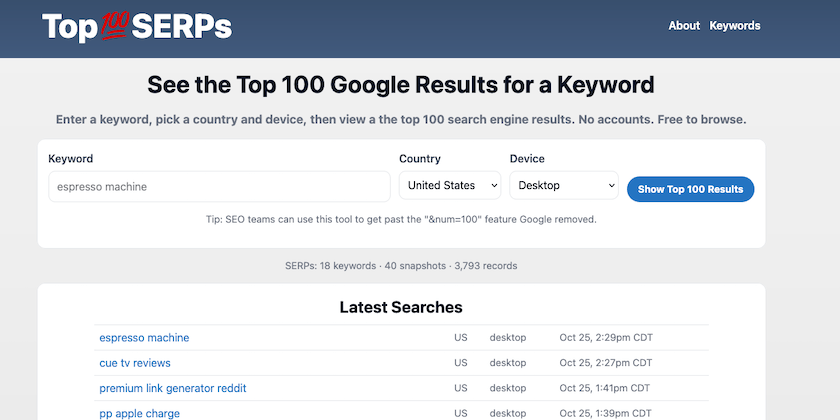Click the Latest Searches heading
This screenshot has width=840, height=420.
click(x=401, y=307)
